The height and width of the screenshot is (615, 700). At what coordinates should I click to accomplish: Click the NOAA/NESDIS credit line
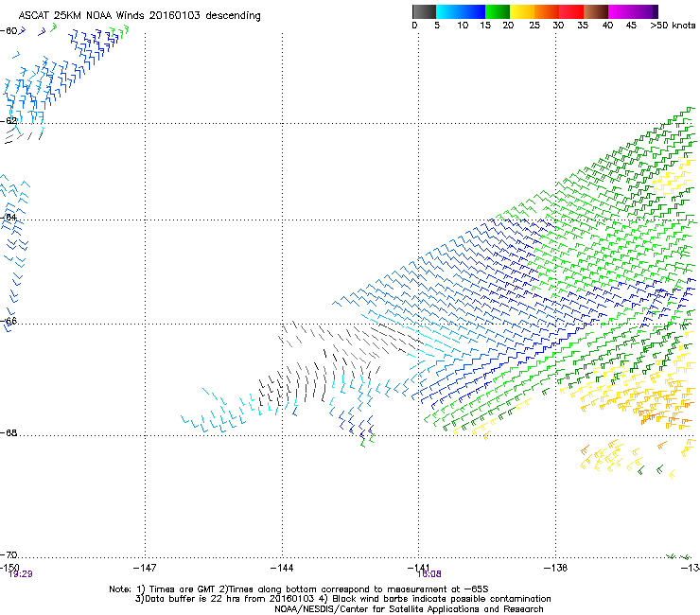(409, 609)
